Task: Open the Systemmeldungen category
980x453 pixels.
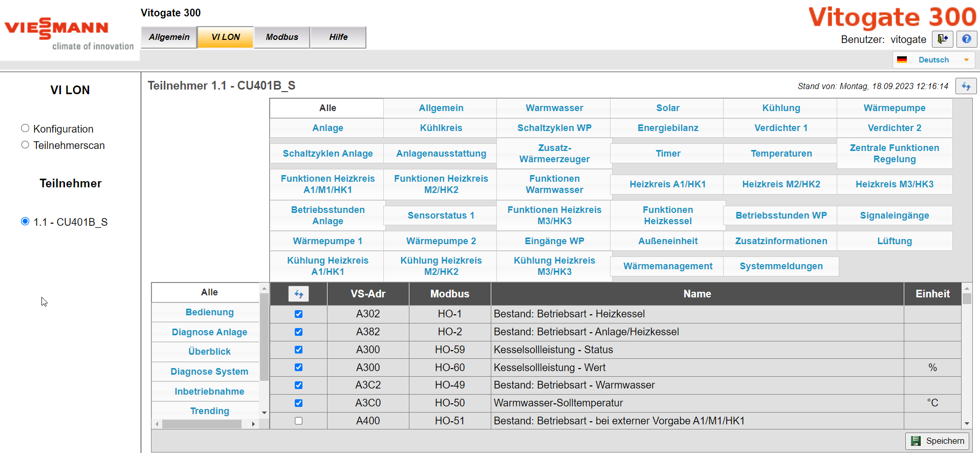Action: [781, 266]
